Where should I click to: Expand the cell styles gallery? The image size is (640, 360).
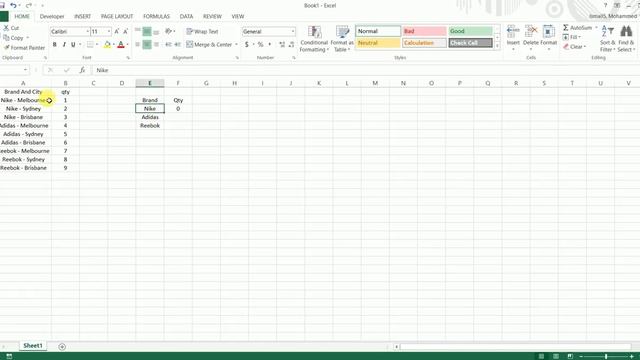pyautogui.click(x=497, y=47)
